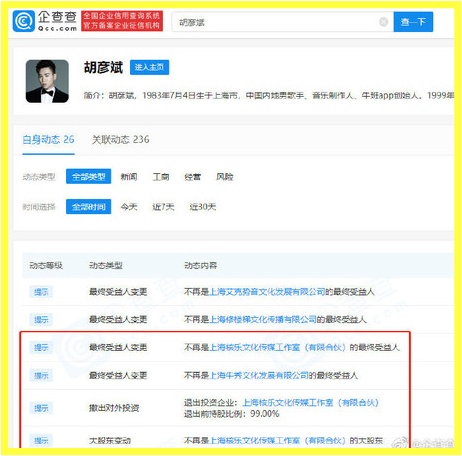Open 上海槟乐文化传媒工作室 link in 大股东变动 row
The width and height of the screenshot is (462, 456).
(278, 441)
